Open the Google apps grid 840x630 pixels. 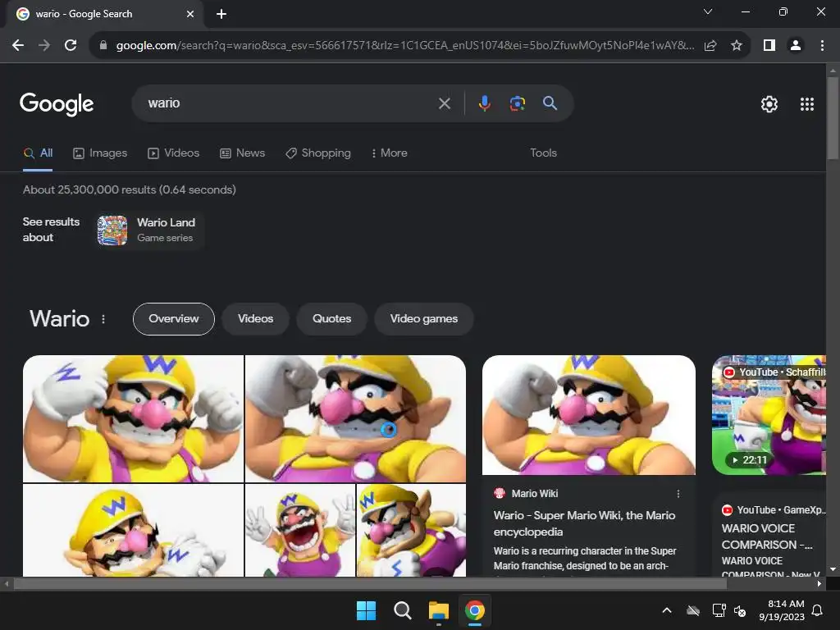pyautogui.click(x=807, y=104)
